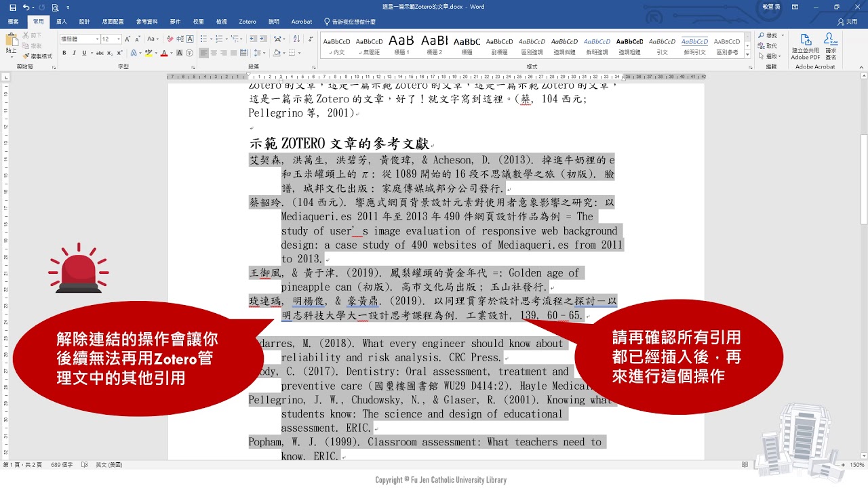Click the Superscript x² icon
Viewport: 868px width, 488px height.
(x=120, y=53)
